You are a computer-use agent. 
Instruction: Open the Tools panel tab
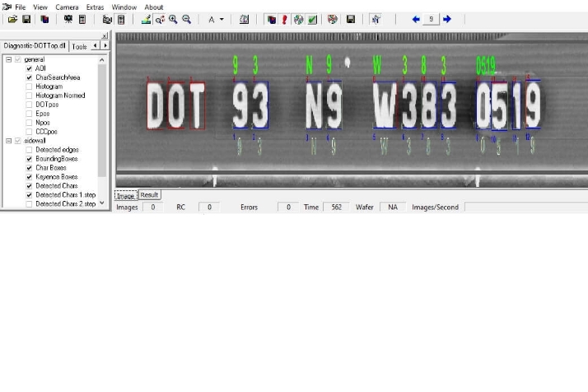(79, 46)
